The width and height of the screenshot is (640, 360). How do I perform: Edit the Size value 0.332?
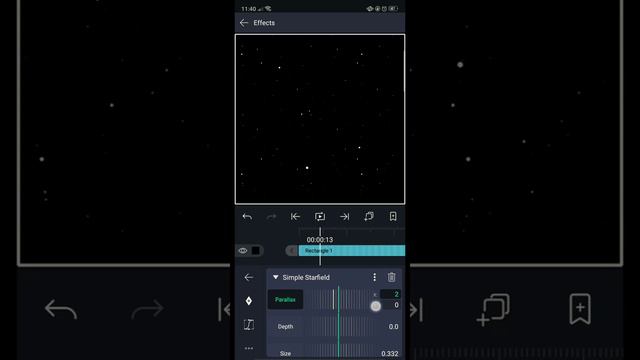(389, 353)
